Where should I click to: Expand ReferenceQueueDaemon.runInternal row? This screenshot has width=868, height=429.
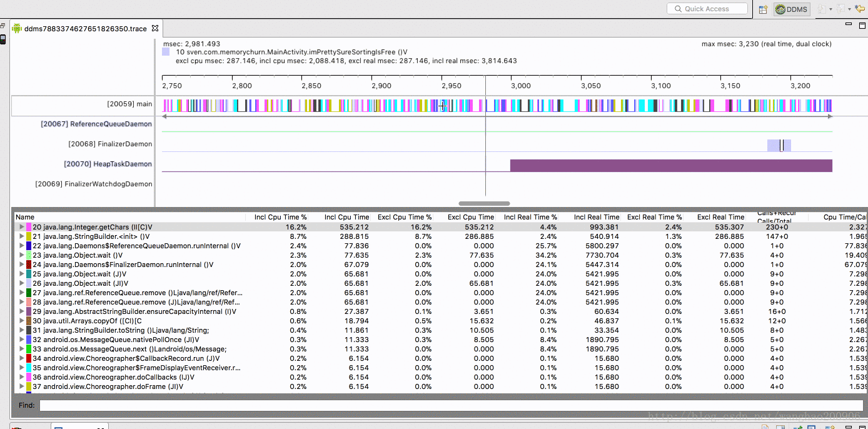tap(21, 246)
